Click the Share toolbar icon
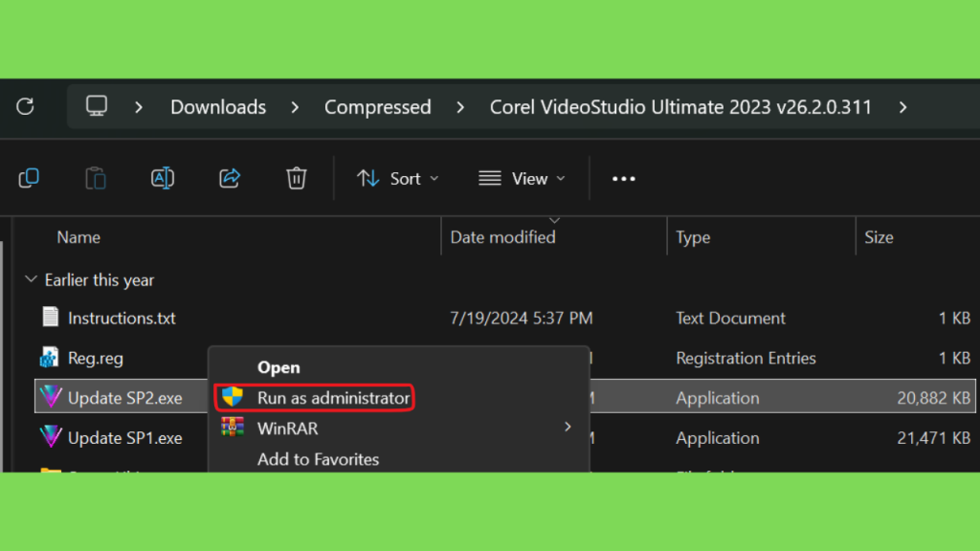Screen dimensions: 980x551 pyautogui.click(x=230, y=178)
